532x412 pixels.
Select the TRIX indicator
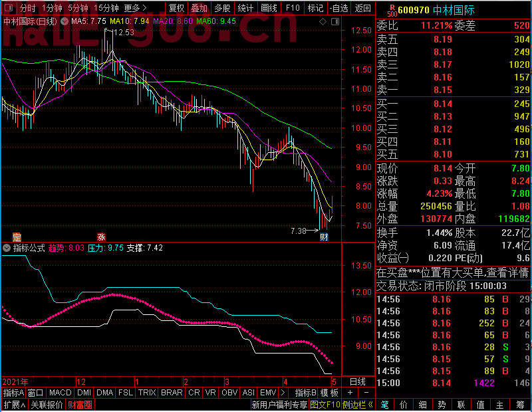click(147, 393)
